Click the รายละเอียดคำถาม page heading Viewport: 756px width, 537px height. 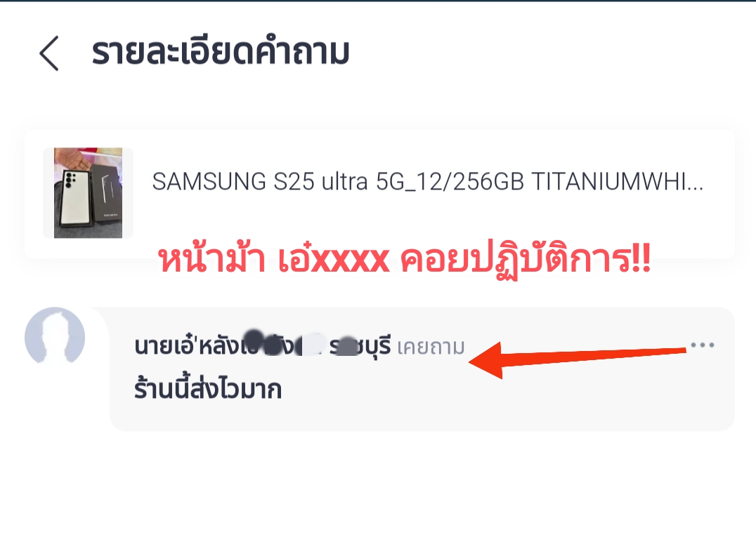(x=221, y=52)
